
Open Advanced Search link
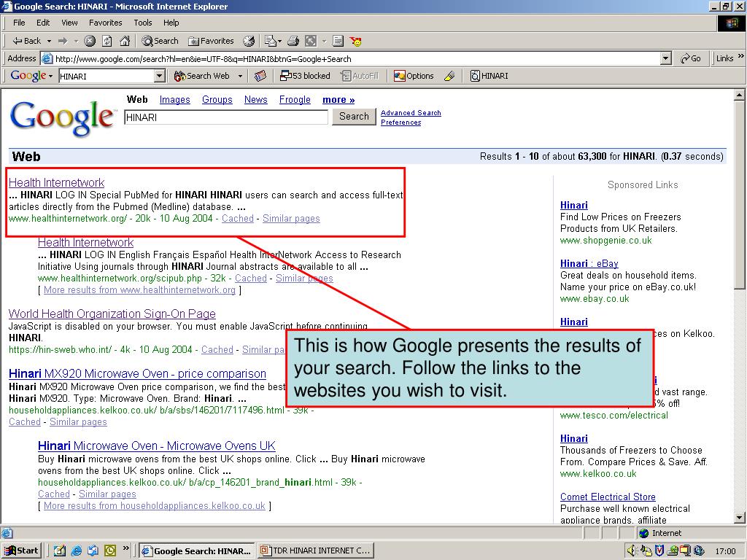[x=411, y=113]
